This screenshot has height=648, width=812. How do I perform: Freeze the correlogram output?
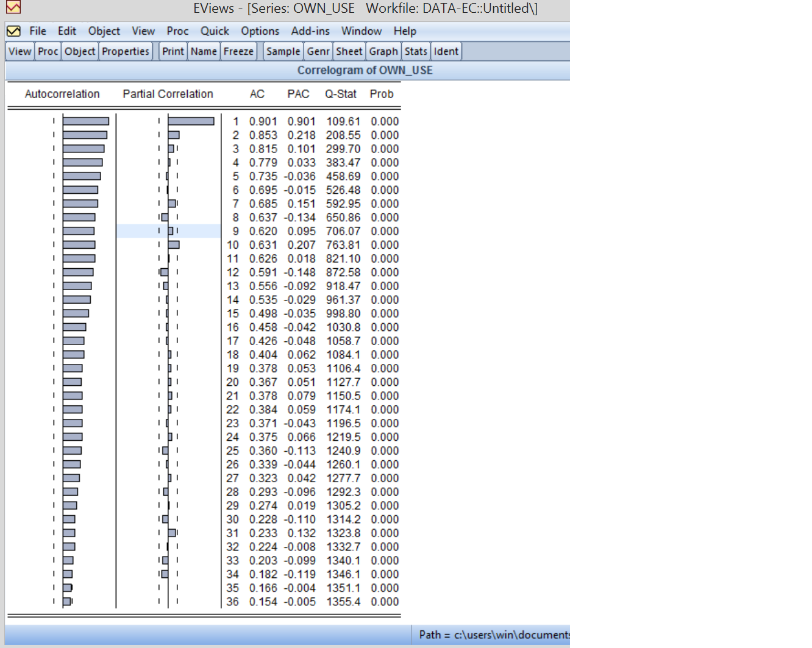(238, 52)
